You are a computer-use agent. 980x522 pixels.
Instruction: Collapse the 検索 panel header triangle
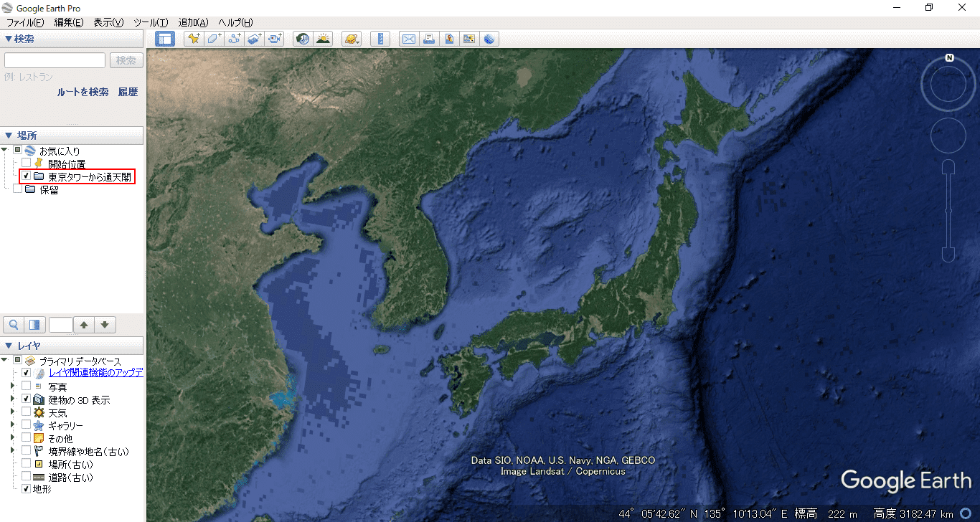9,39
